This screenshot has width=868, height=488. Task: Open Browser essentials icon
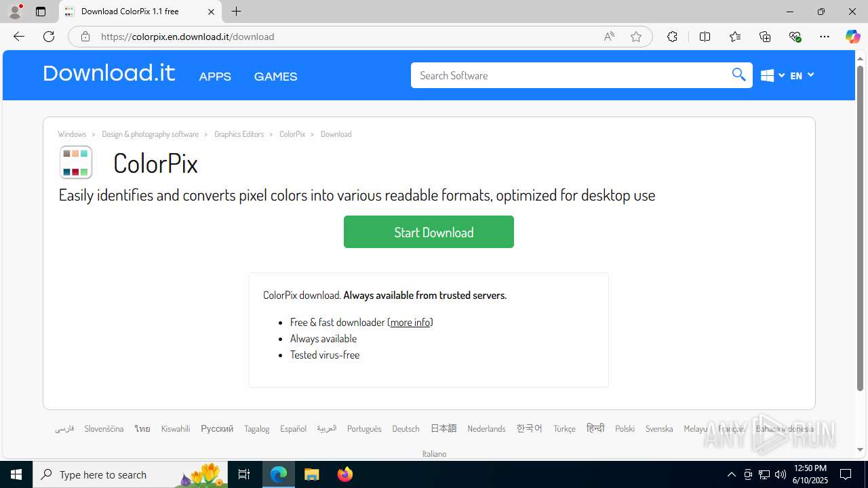coord(795,37)
